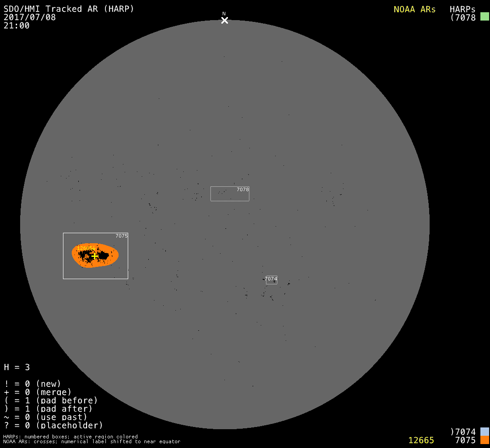Click the 7075 label in solid box corner

121,236
